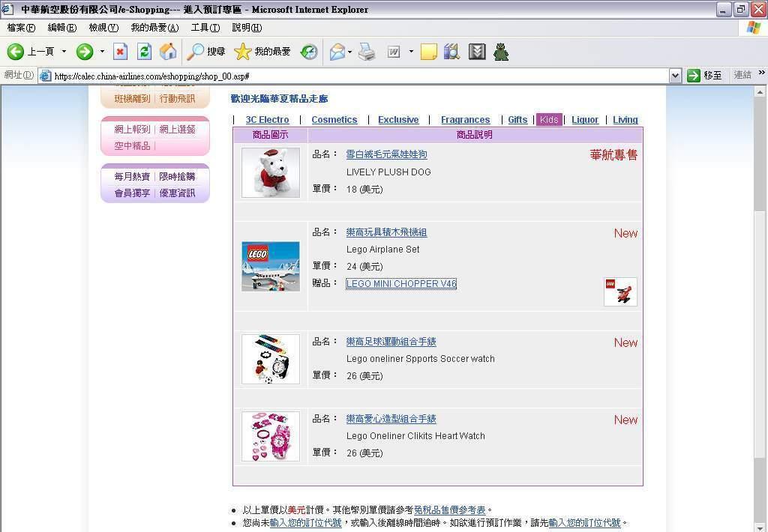Viewport: 768px width, 532px height.
Task: Stop page loading with red X icon
Action: 120,52
